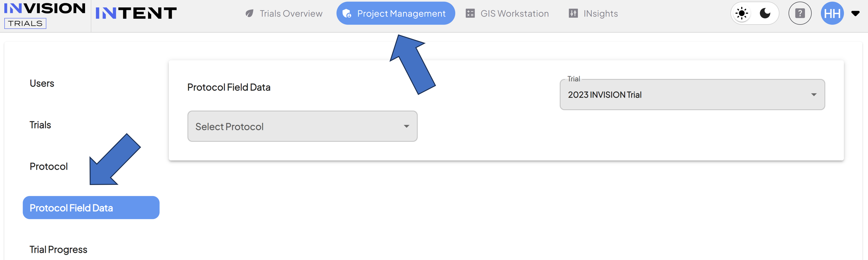Viewport: 868px width, 260px height.
Task: Switch to dark mode moon toggle
Action: pos(765,14)
